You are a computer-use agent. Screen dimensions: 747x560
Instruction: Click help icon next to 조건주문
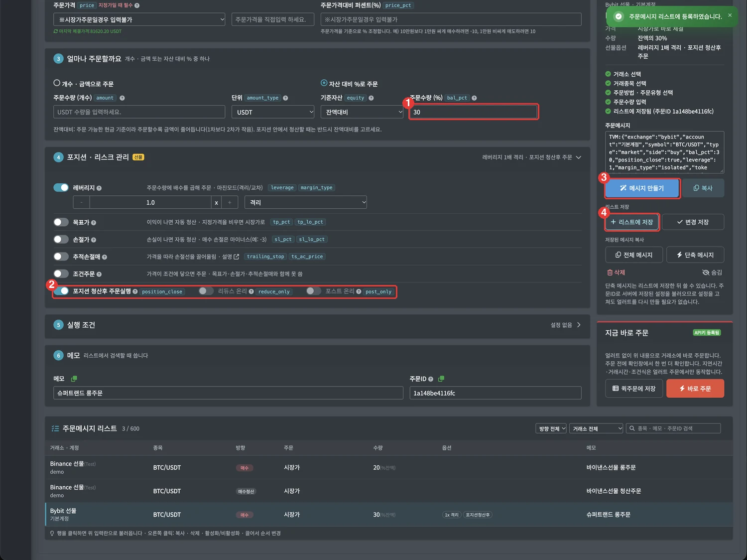99,275
